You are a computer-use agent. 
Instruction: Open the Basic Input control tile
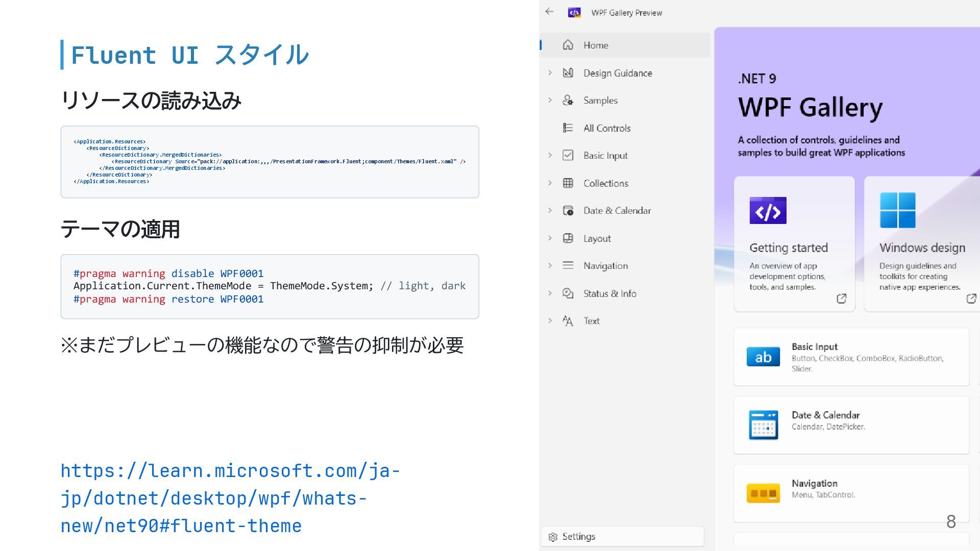(851, 357)
